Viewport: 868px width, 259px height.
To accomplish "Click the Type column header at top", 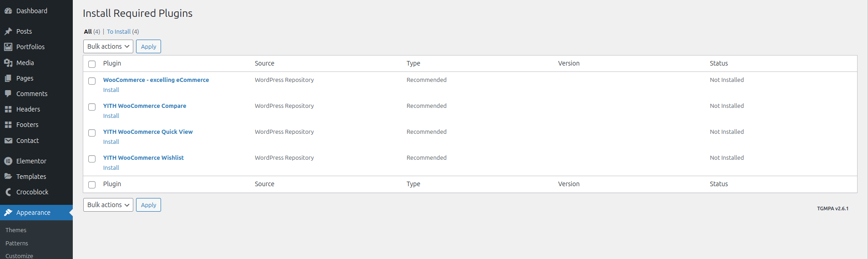I will pyautogui.click(x=413, y=63).
